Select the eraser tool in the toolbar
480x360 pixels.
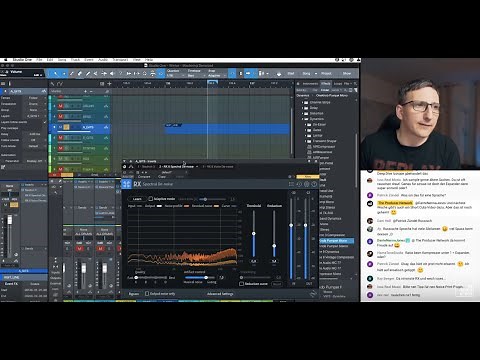coord(80,73)
